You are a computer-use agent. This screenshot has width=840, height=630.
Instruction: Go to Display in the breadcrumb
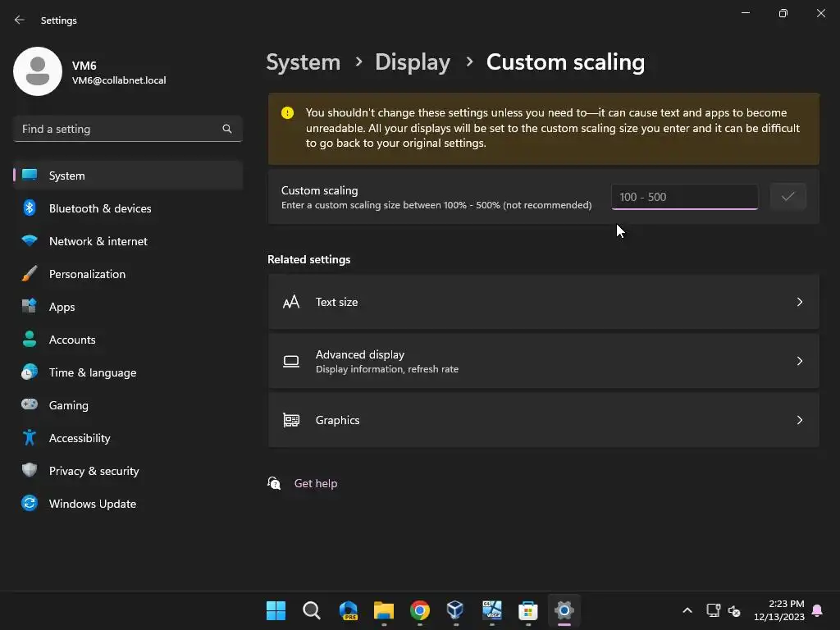tap(413, 62)
